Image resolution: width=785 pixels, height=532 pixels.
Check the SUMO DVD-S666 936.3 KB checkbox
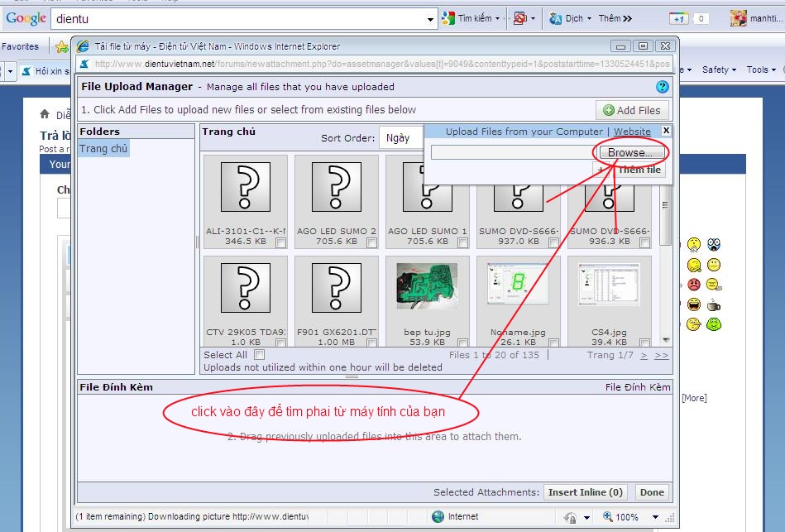tap(645, 243)
